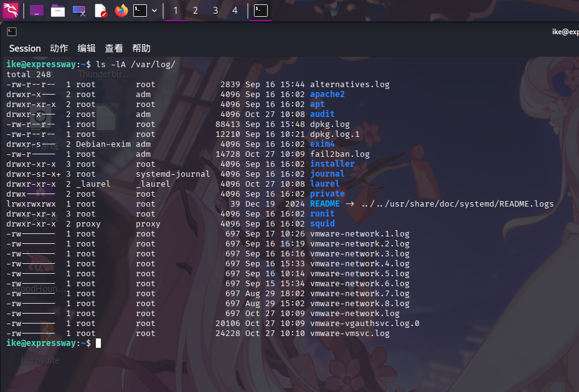Click the terminal prompt input cursor
The height and width of the screenshot is (392, 579).
click(x=98, y=343)
